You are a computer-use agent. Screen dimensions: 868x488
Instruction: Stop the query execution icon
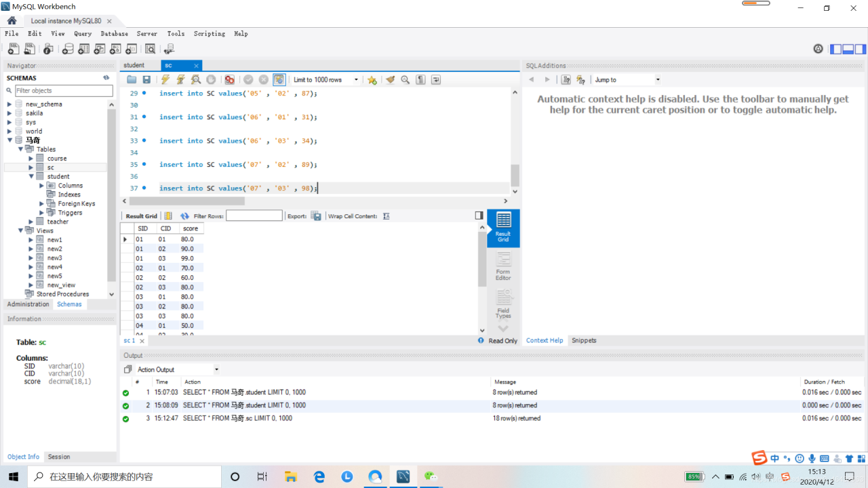coord(211,79)
